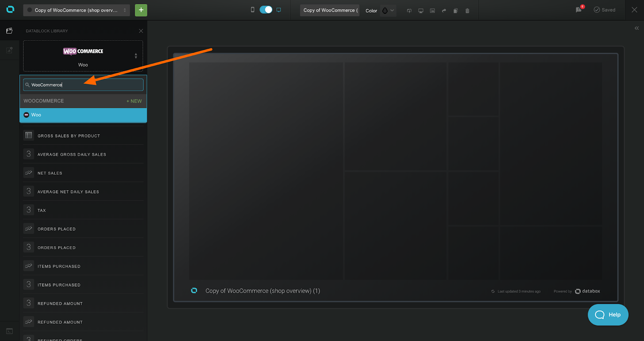Click the Databox logo beside the footer title

point(194,291)
